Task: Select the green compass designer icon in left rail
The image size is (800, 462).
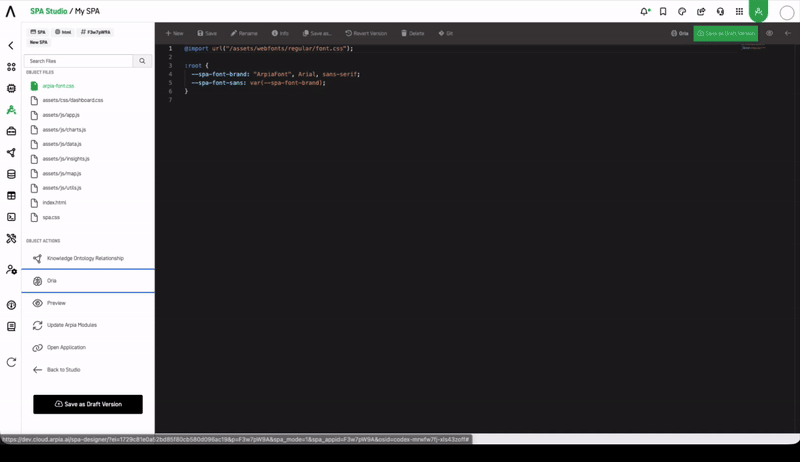Action: tap(11, 110)
